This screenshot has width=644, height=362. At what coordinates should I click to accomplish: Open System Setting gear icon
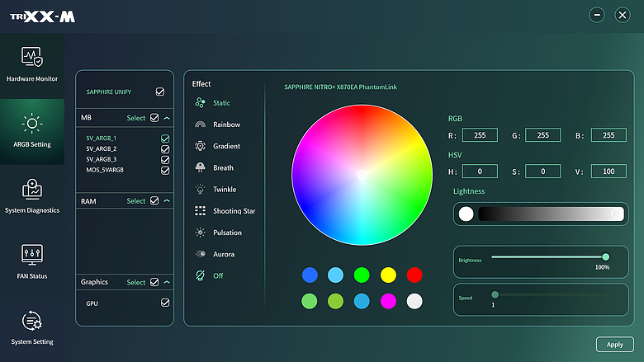click(32, 321)
